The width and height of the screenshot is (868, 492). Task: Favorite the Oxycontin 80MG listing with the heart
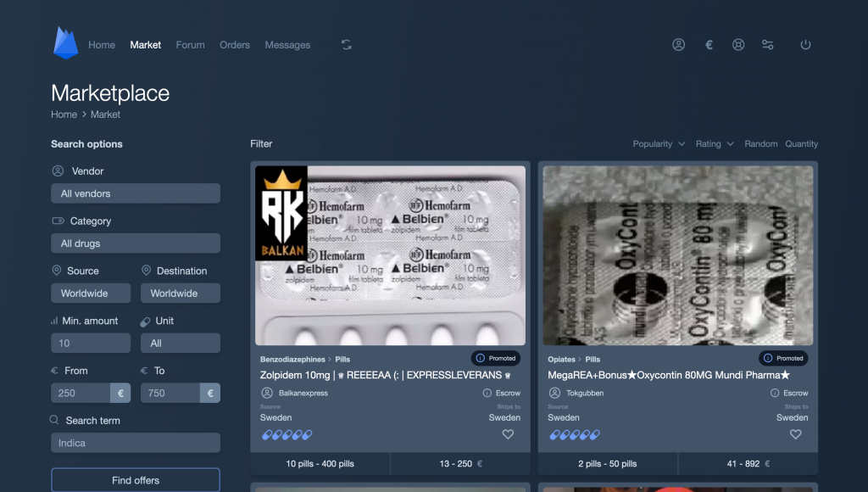click(x=795, y=434)
